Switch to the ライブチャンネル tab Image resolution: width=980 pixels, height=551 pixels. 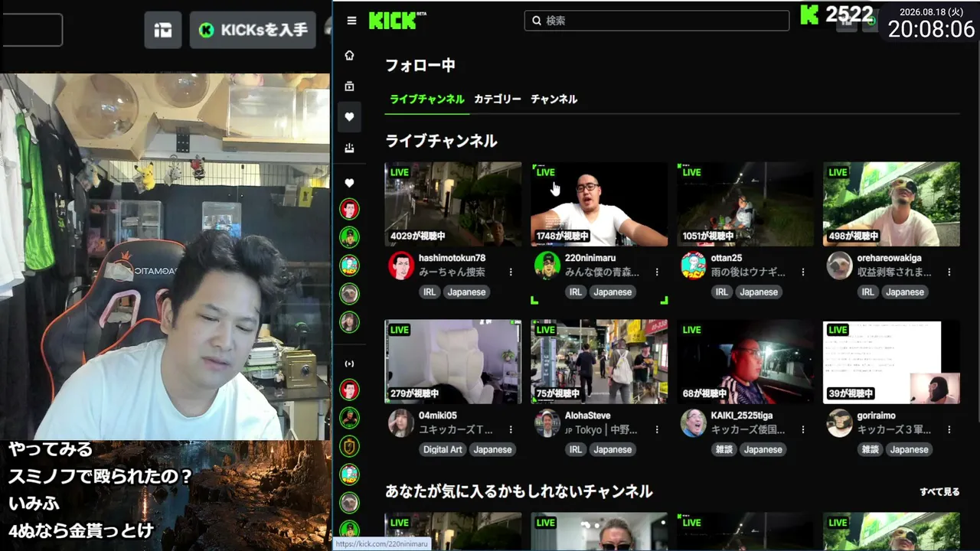[x=426, y=99]
